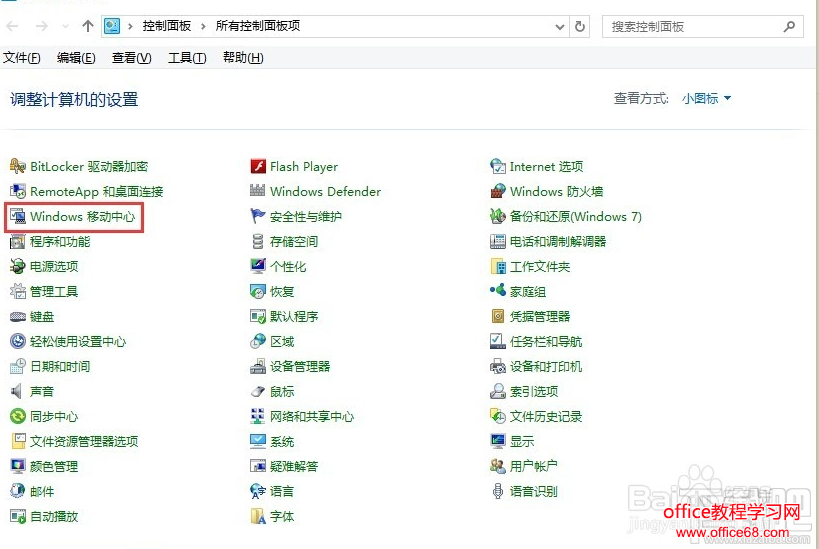Refresh the control panel view
Image resolution: width=819 pixels, height=549 pixels.
580,27
